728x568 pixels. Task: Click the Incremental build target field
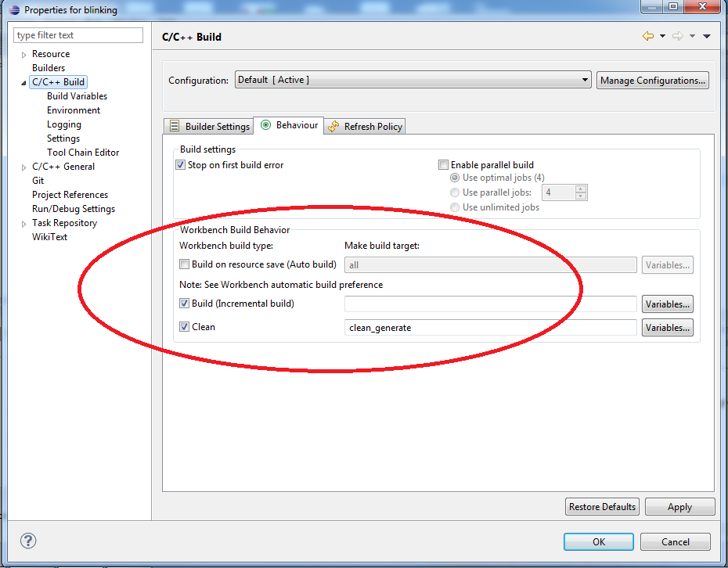pyautogui.click(x=490, y=304)
